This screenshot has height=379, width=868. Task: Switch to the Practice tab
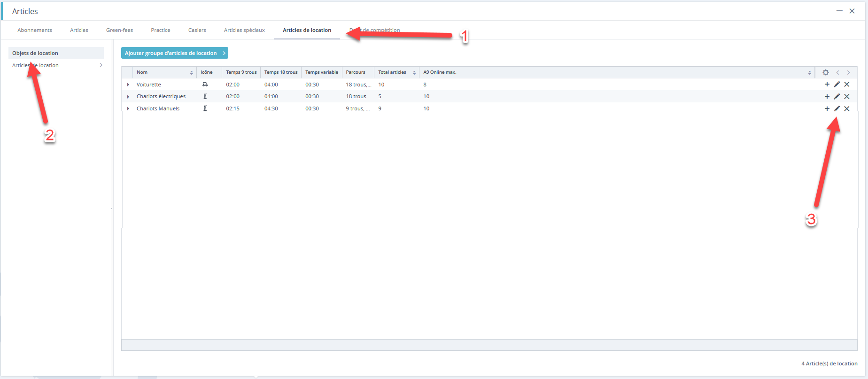point(161,30)
